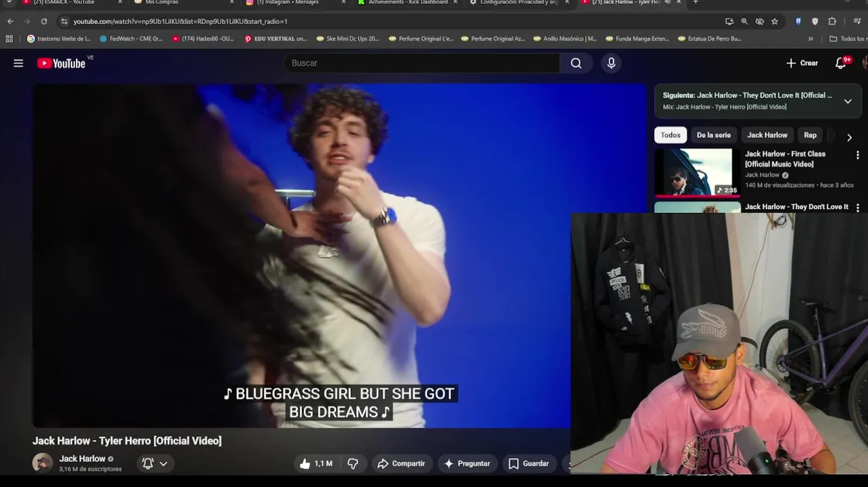Start voice search with the microphone icon
The height and width of the screenshot is (487, 868).
tap(612, 63)
